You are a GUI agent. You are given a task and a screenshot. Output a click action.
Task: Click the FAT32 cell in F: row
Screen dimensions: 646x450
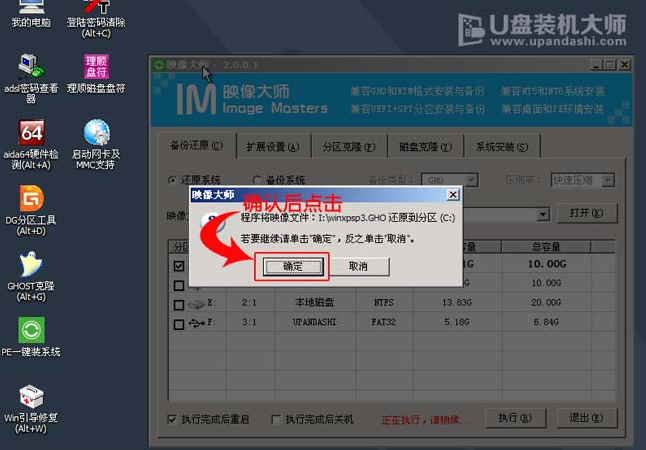(x=383, y=322)
